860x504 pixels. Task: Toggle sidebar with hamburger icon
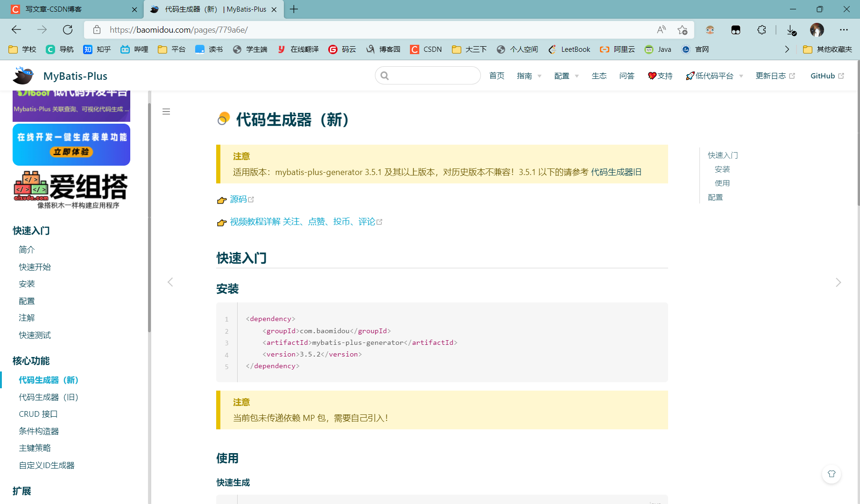pyautogui.click(x=166, y=112)
